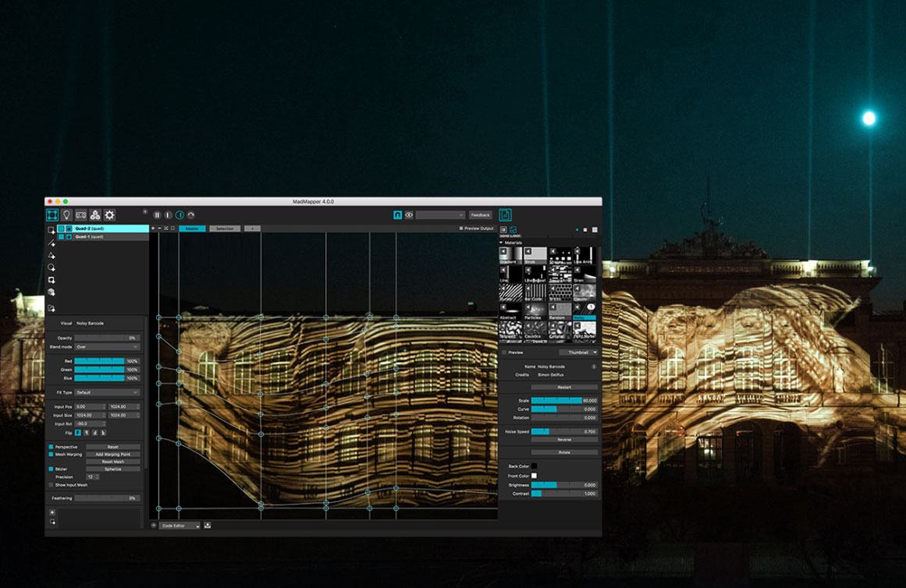This screenshot has height=588, width=906.
Task: Toggle the Perspective checkbox
Action: click(x=51, y=447)
